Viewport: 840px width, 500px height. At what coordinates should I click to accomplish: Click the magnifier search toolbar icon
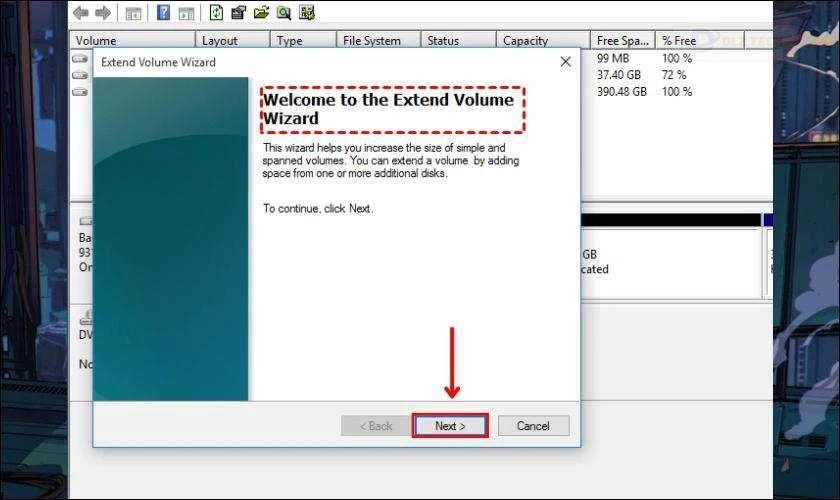[x=283, y=12]
